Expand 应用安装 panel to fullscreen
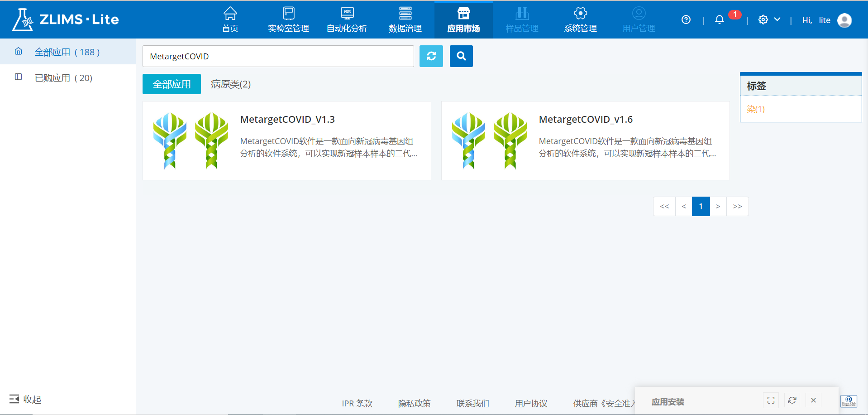 [x=771, y=400]
